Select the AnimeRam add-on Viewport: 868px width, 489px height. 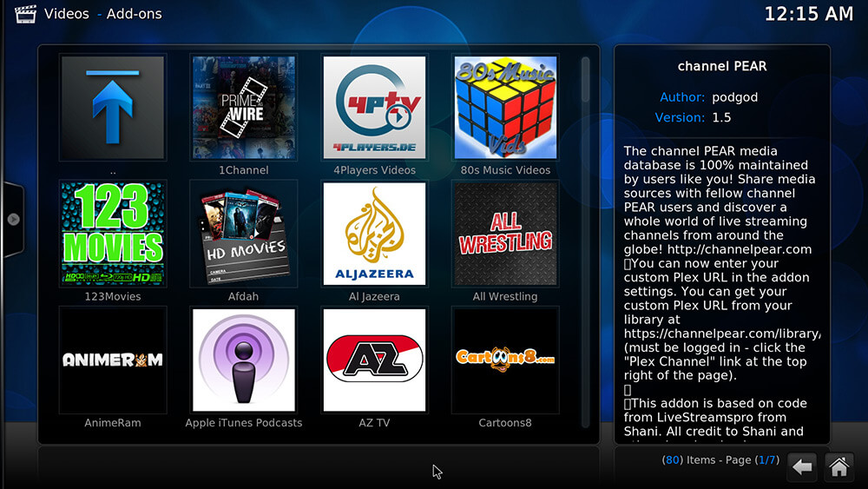112,360
